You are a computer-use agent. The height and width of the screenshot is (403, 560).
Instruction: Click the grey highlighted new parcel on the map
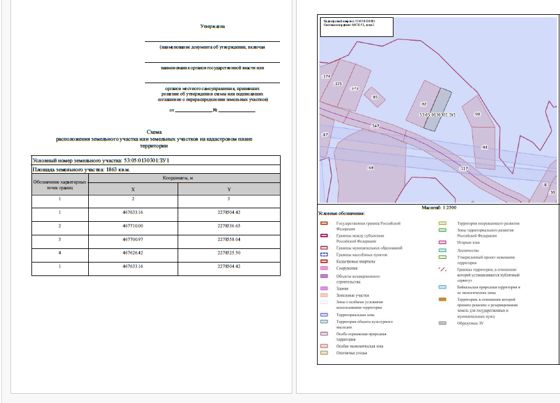(x=438, y=110)
